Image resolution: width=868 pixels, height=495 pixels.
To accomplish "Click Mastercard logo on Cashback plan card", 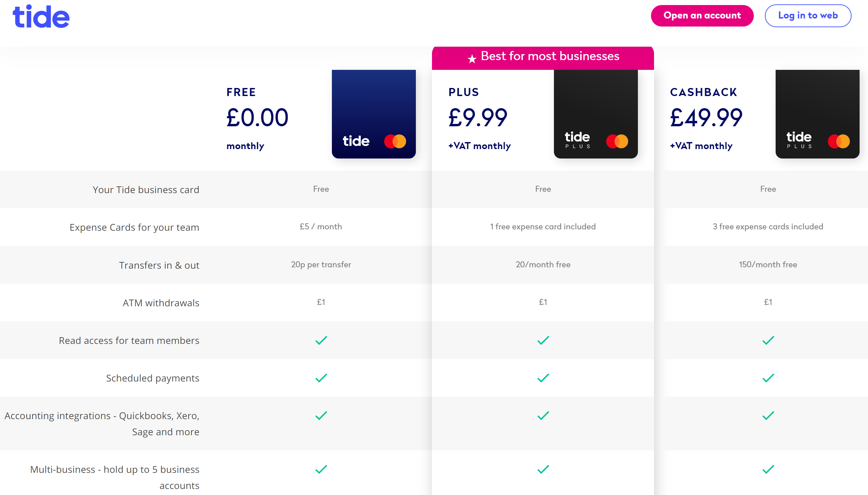I will [x=838, y=141].
